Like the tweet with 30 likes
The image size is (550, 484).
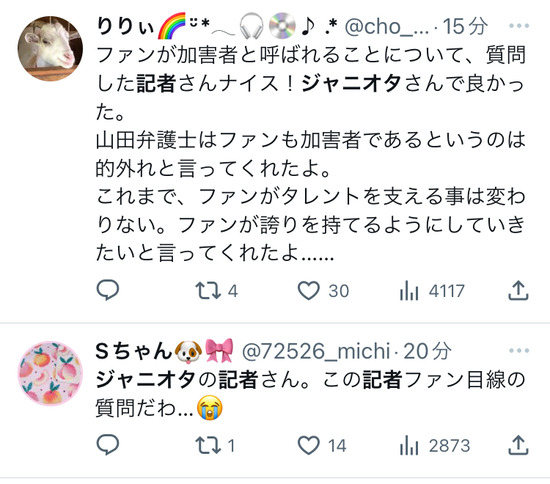(x=323, y=291)
